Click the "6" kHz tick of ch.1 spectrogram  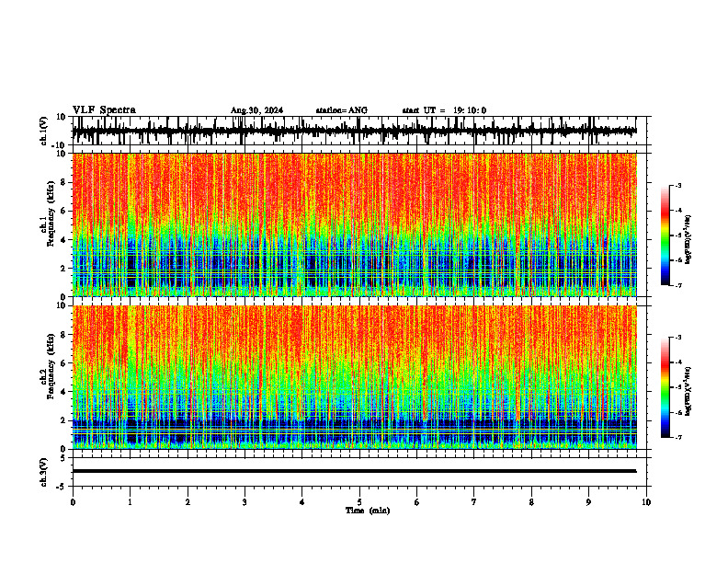63,211
